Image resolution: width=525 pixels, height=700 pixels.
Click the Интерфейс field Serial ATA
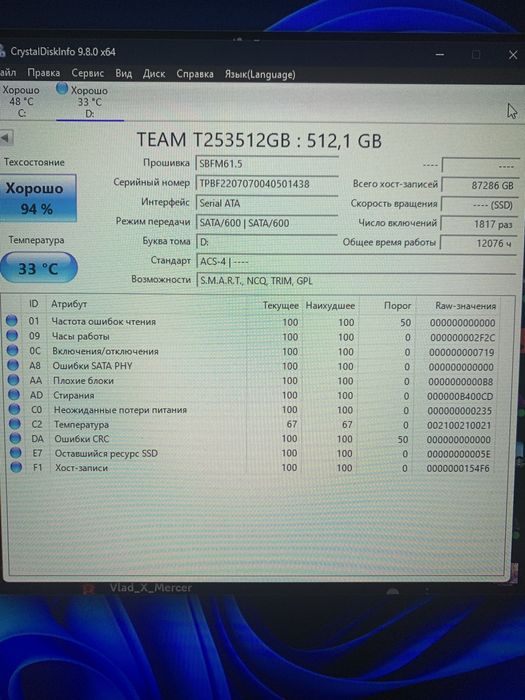click(x=267, y=203)
